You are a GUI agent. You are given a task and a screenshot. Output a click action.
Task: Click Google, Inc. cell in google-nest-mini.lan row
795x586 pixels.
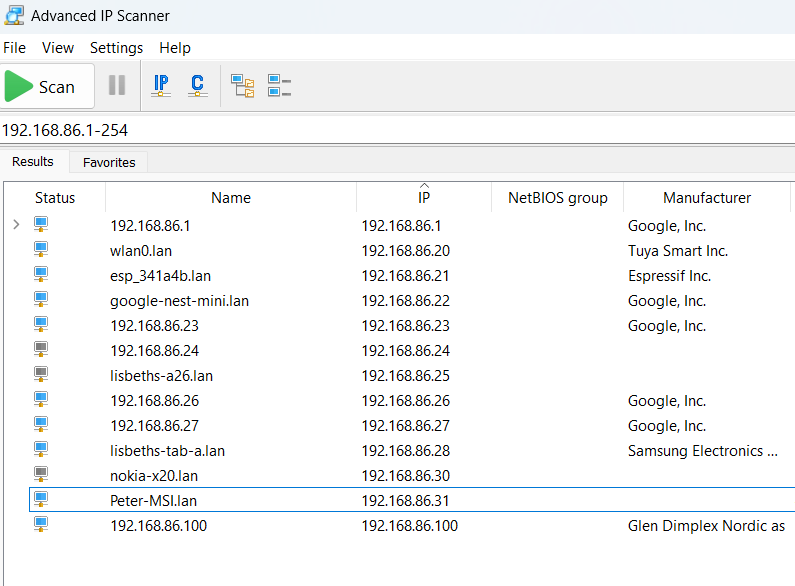click(x=667, y=301)
